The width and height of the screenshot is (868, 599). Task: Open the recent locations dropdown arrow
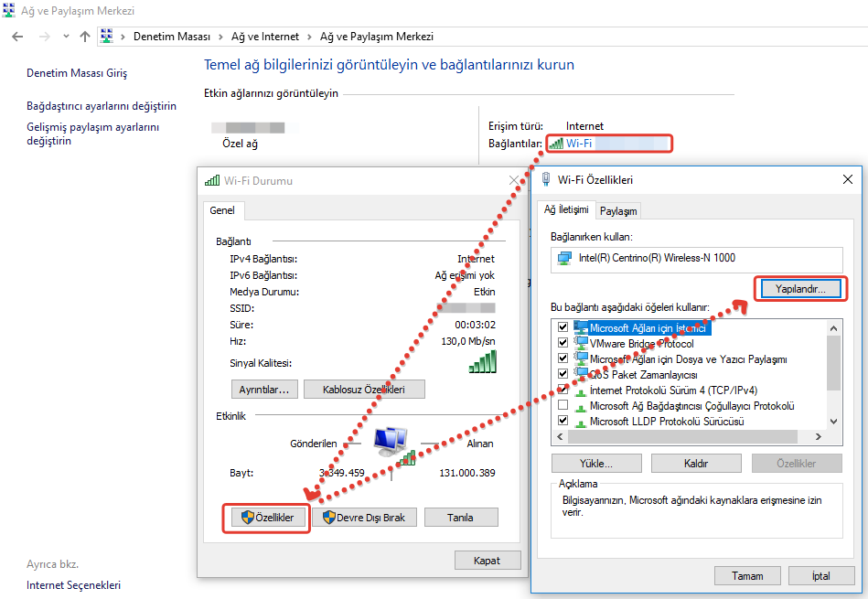coord(65,37)
